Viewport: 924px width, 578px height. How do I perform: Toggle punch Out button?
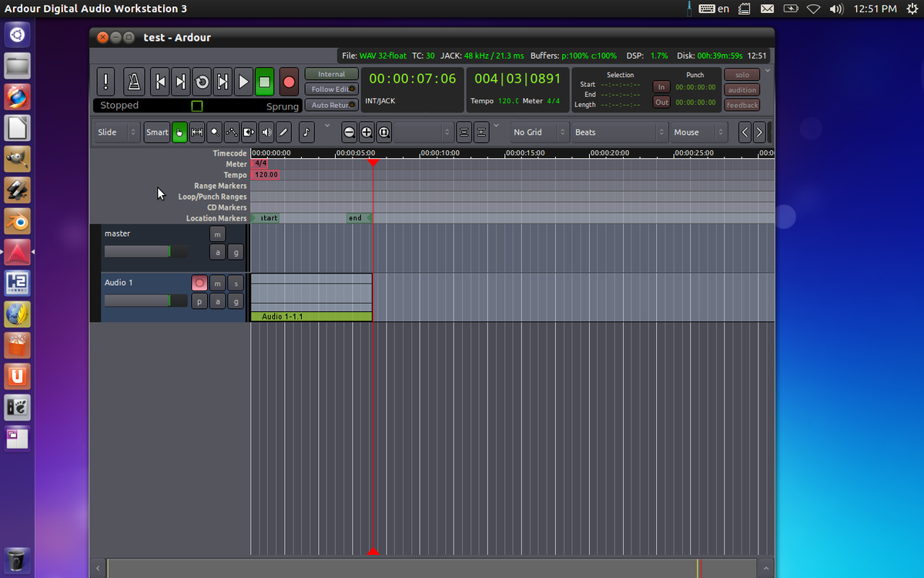pos(661,102)
